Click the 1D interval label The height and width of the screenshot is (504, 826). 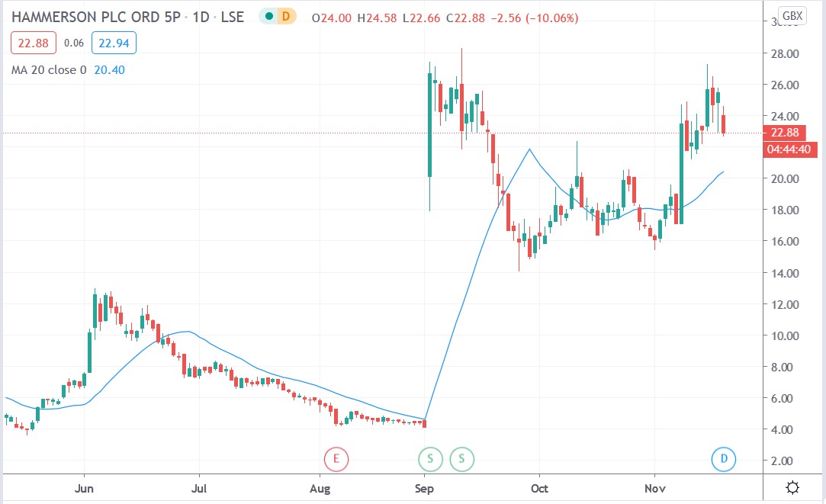[x=201, y=17]
